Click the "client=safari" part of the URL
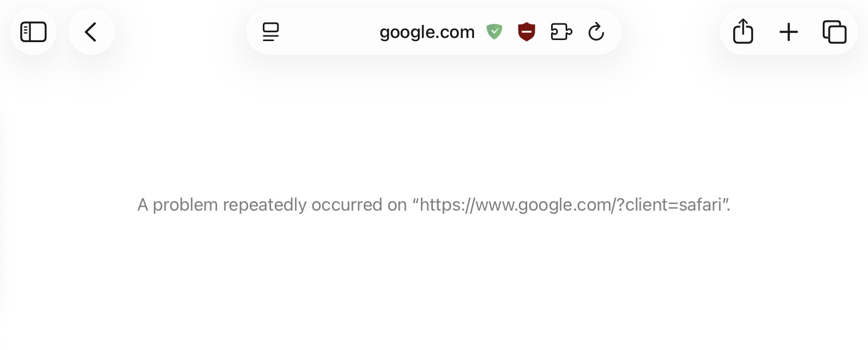 673,205
